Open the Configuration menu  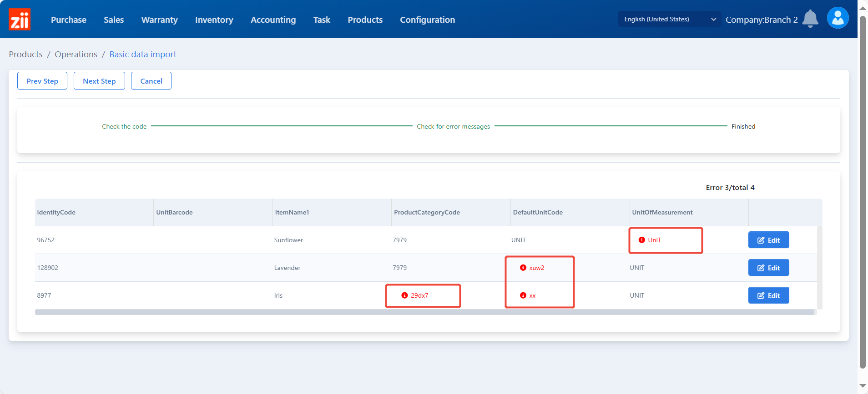pos(427,20)
